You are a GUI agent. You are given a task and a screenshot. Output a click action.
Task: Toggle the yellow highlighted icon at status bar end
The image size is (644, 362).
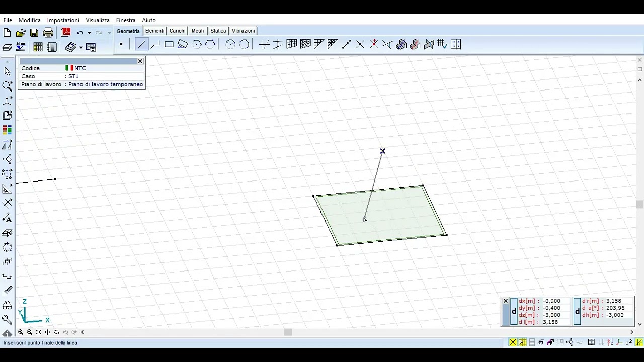tap(639, 342)
